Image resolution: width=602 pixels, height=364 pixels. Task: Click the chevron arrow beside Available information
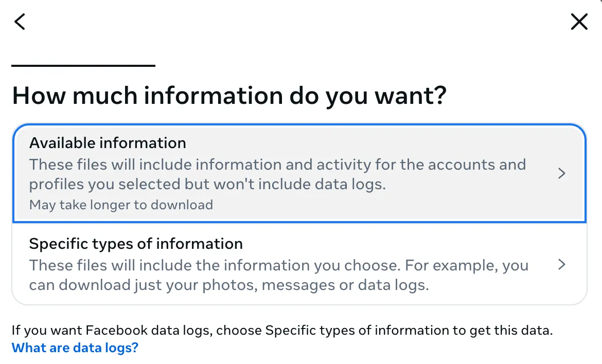point(562,174)
